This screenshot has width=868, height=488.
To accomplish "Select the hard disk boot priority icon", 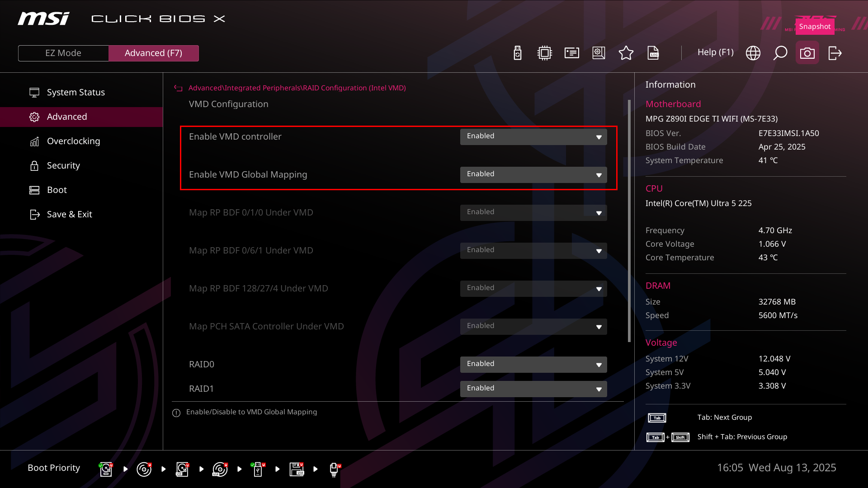I will tap(106, 469).
